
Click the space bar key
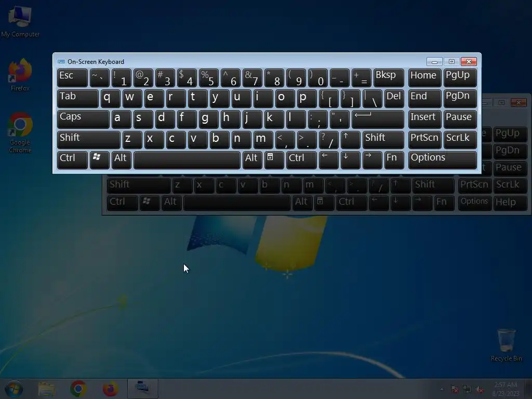point(187,160)
